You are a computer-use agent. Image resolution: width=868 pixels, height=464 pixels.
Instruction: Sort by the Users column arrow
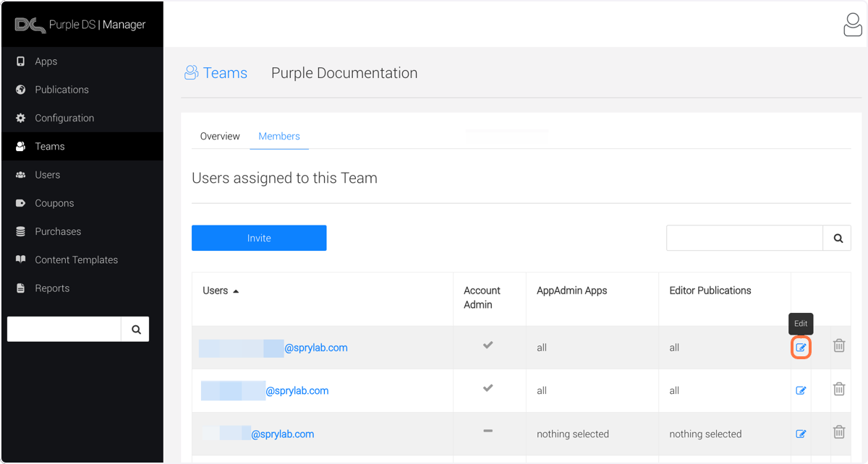pyautogui.click(x=236, y=291)
